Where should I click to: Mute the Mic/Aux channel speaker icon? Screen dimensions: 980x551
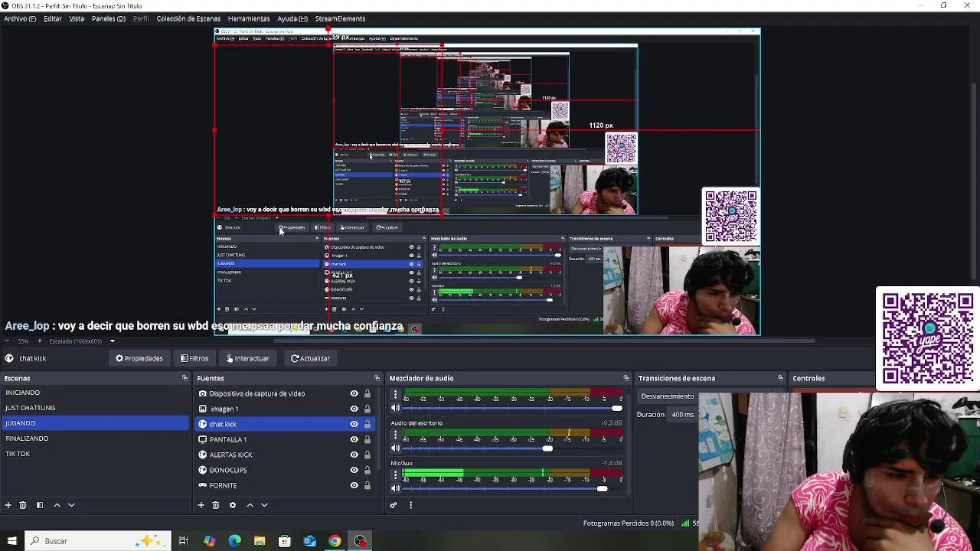[x=395, y=488]
